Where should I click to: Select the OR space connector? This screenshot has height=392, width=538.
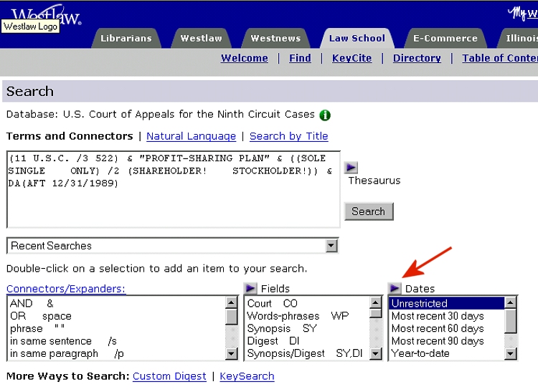pos(116,316)
